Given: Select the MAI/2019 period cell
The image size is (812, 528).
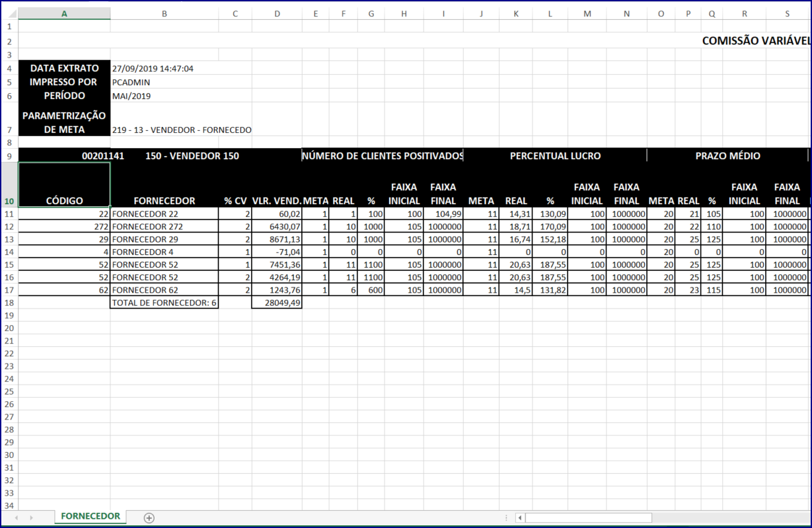Looking at the screenshot, I should coord(164,96).
